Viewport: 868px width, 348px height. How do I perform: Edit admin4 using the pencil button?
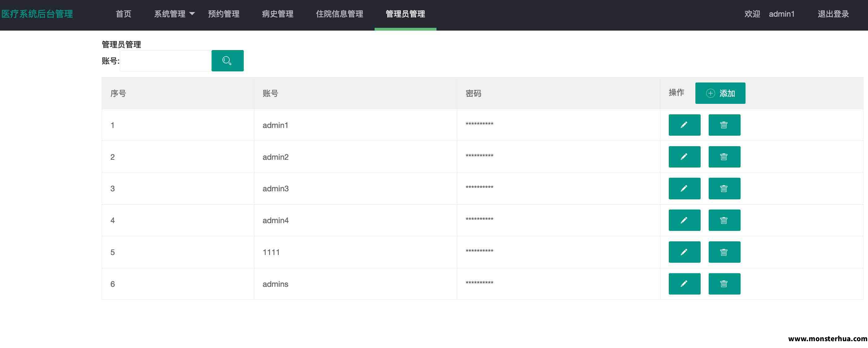click(x=684, y=220)
